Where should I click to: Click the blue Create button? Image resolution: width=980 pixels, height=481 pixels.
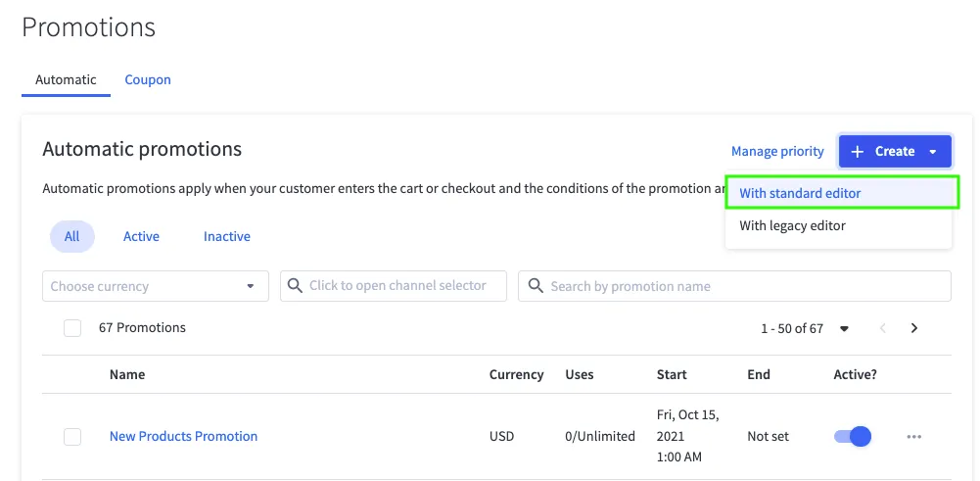[895, 152]
